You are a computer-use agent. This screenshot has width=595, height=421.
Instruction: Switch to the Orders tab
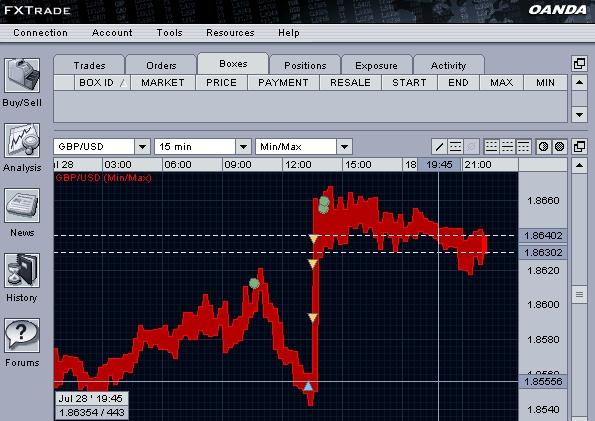tap(161, 65)
